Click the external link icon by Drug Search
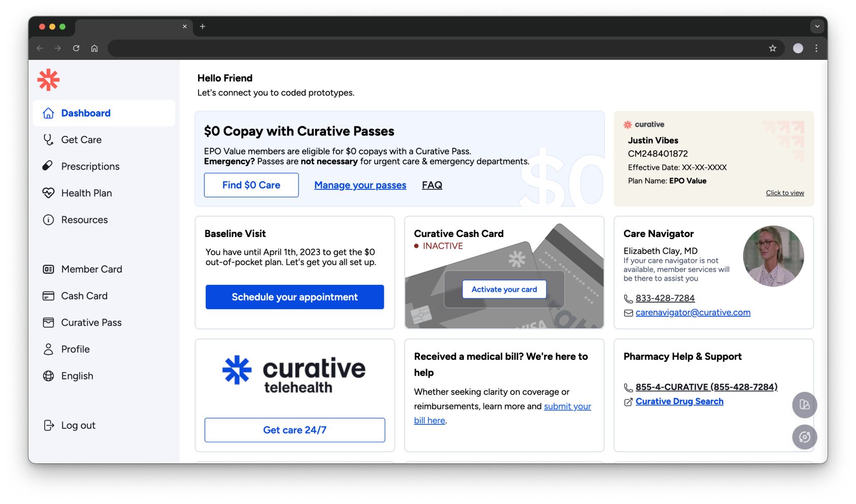Viewport: 856px width, 504px height. coord(628,402)
